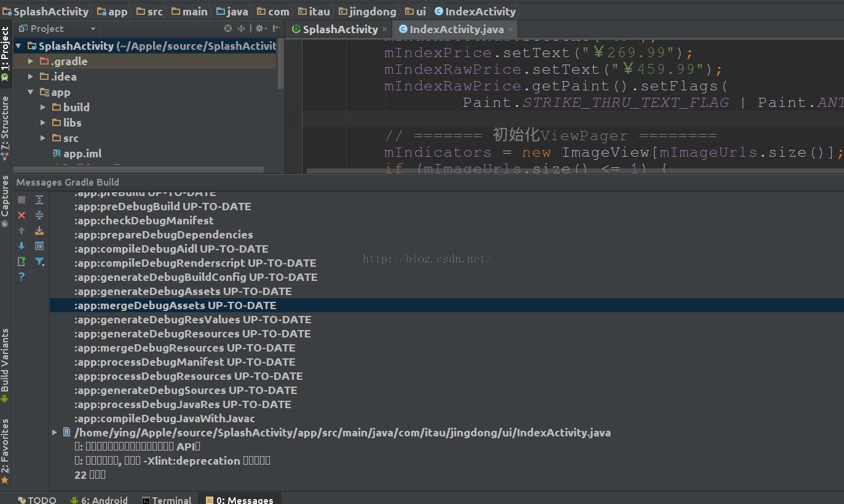Open the blue question mark Help icon

22,277
